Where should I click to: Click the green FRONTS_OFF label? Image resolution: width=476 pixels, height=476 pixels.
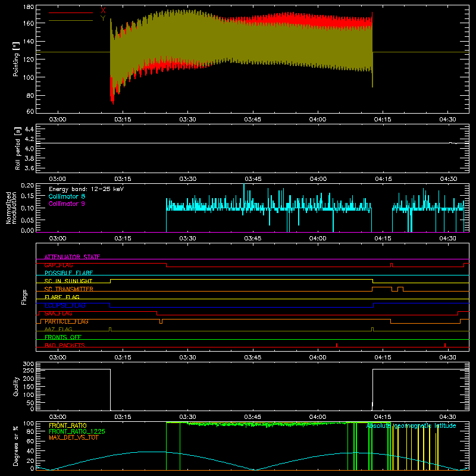63,337
